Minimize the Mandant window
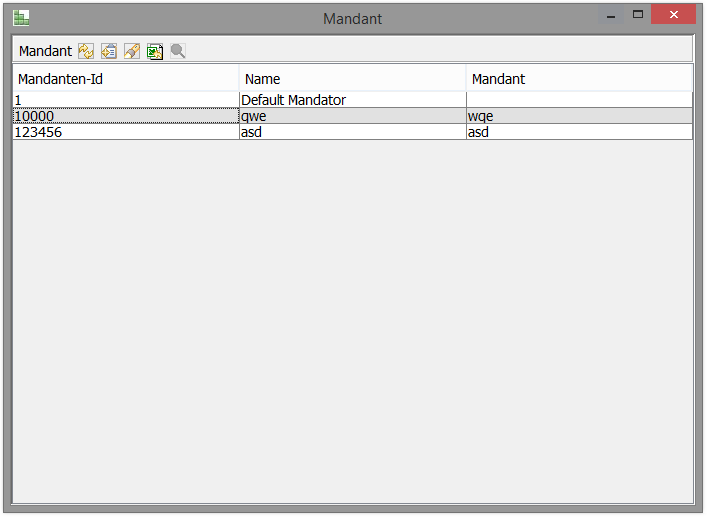Screen dimensions: 707x518 (611, 16)
